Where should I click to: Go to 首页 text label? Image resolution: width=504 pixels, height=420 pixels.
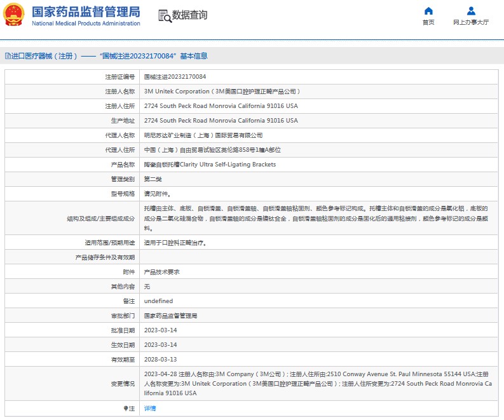click(x=428, y=22)
